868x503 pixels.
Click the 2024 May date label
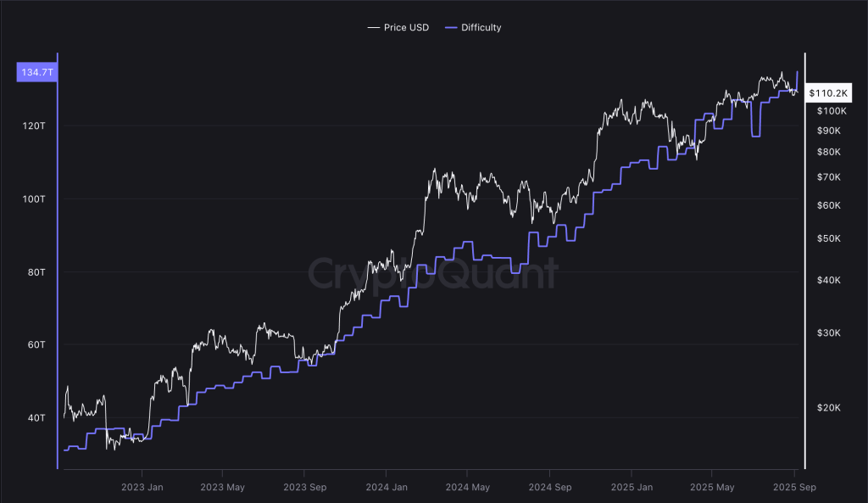(467, 487)
